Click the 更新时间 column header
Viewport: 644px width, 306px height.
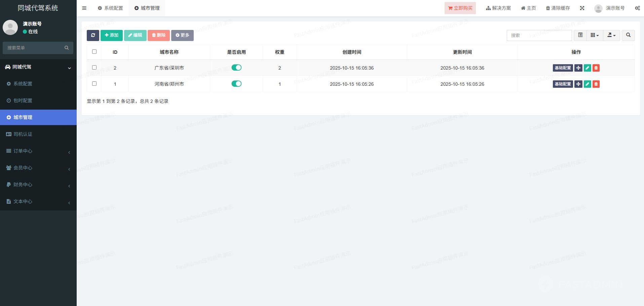tap(462, 52)
